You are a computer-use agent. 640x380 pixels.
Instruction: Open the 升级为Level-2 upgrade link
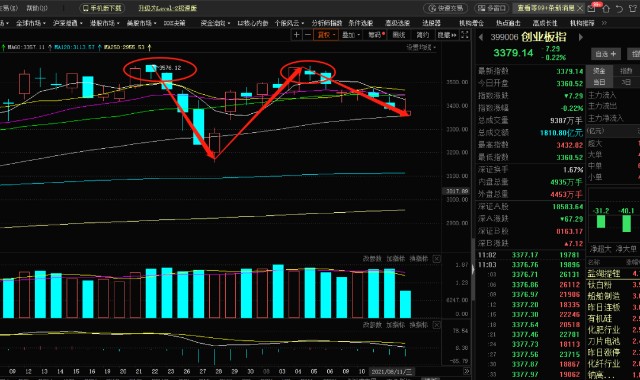tap(167, 8)
